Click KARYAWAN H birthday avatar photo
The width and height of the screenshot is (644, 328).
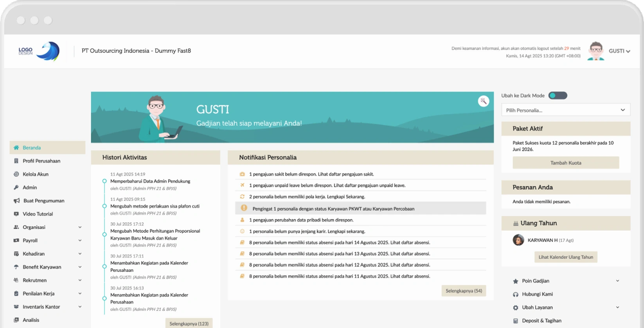(x=518, y=240)
